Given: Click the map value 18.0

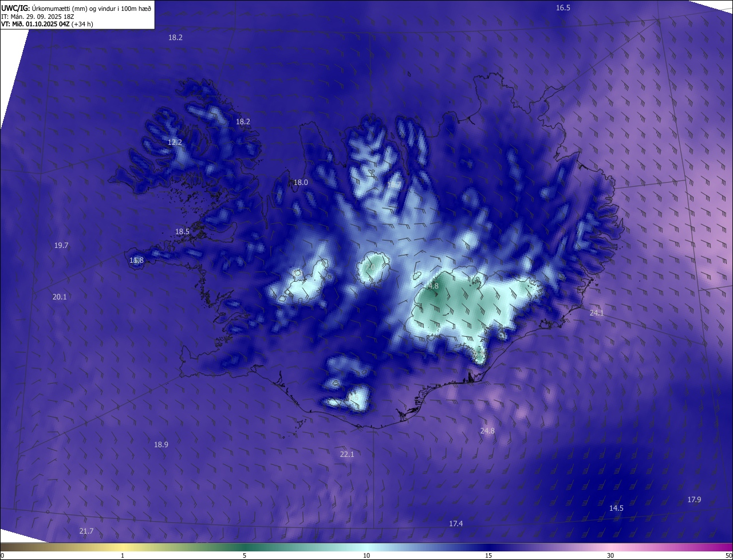Looking at the screenshot, I should pos(301,182).
